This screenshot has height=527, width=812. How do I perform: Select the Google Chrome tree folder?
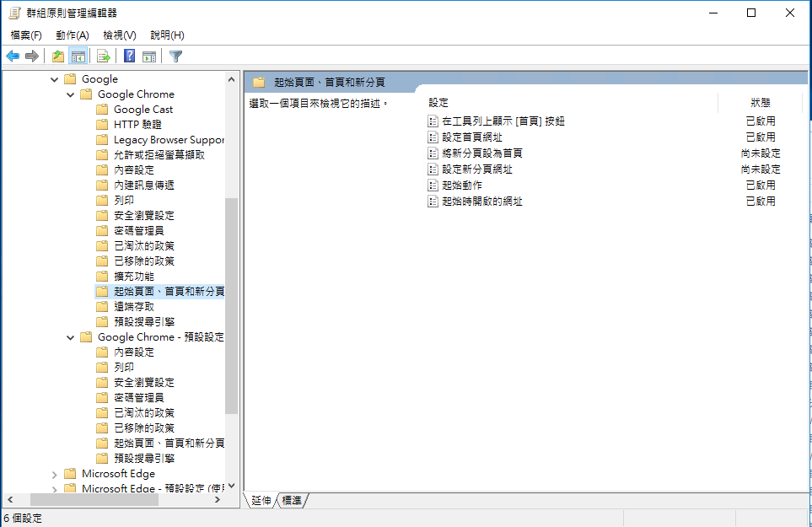(x=137, y=94)
